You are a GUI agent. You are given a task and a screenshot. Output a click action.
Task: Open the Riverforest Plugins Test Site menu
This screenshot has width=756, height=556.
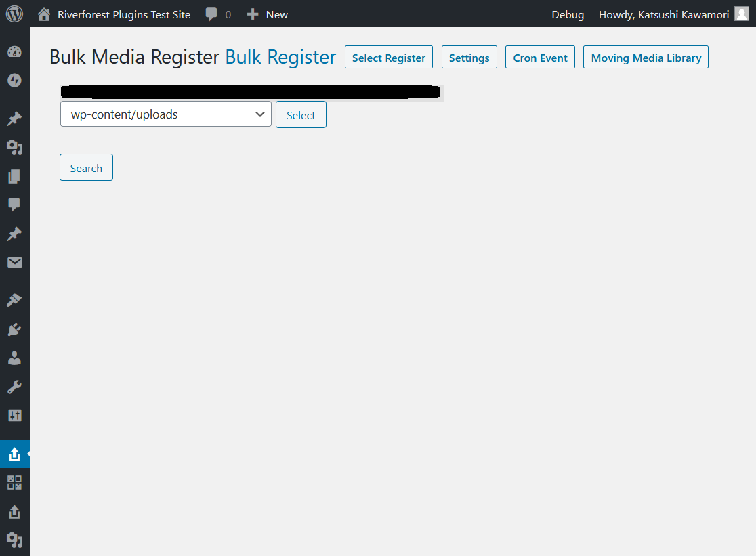tap(124, 14)
